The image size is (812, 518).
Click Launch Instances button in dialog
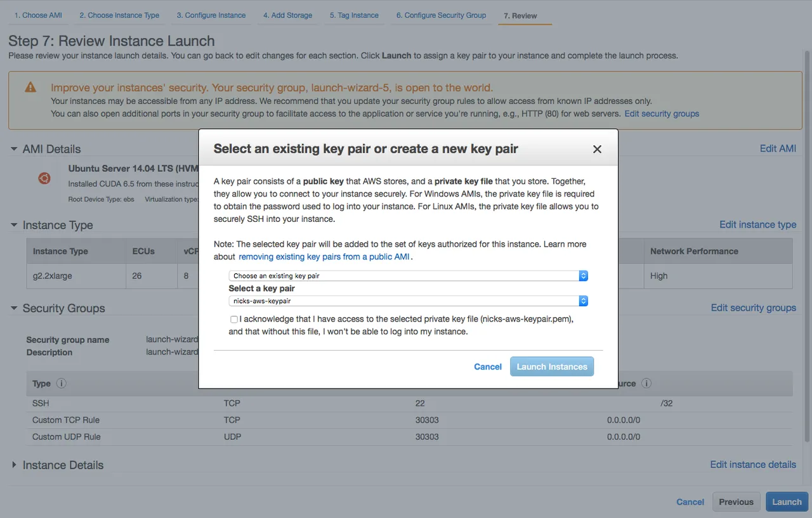point(552,366)
